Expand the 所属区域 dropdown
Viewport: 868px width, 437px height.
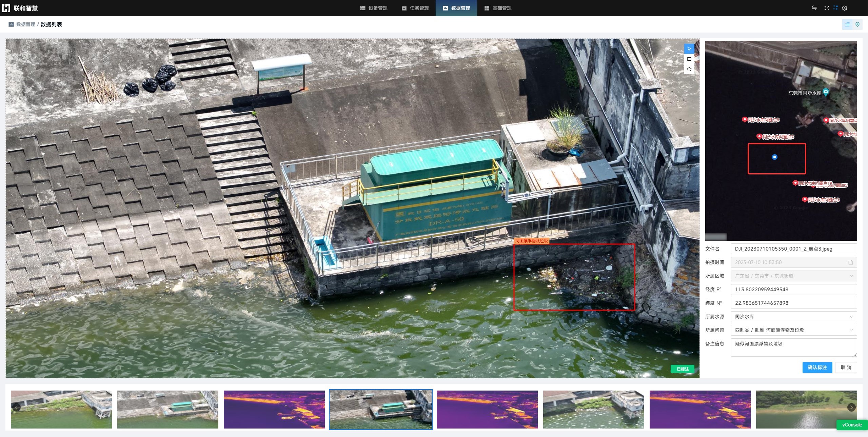tap(794, 276)
